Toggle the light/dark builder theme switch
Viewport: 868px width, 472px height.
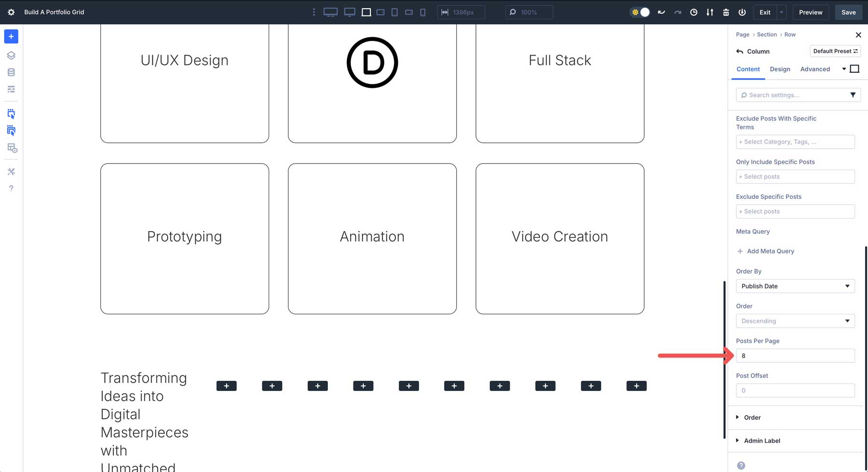pos(640,12)
